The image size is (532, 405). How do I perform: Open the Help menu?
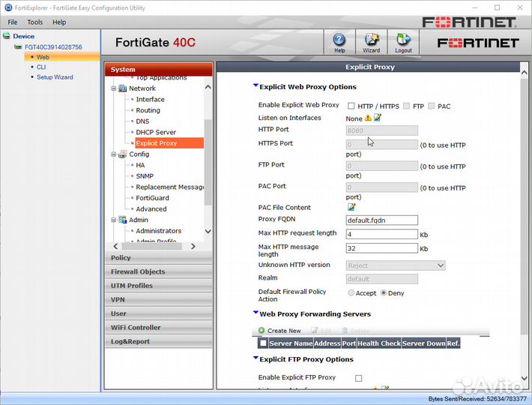(x=59, y=22)
